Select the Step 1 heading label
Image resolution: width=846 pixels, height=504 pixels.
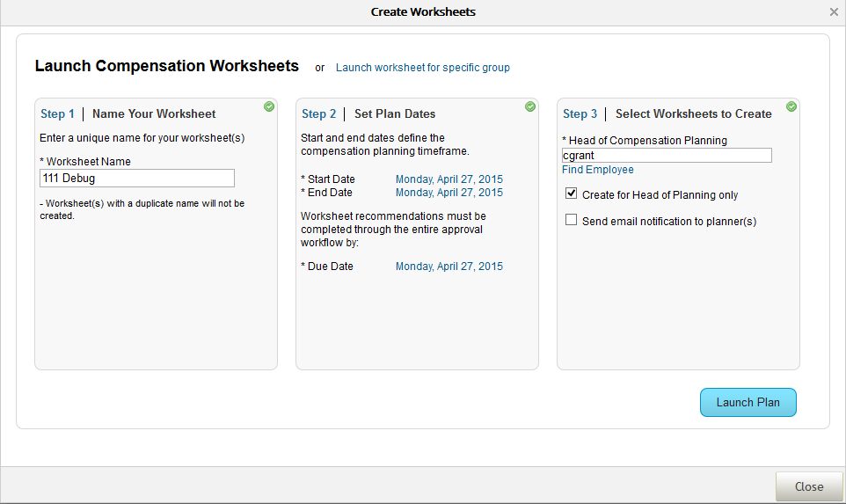(x=57, y=113)
